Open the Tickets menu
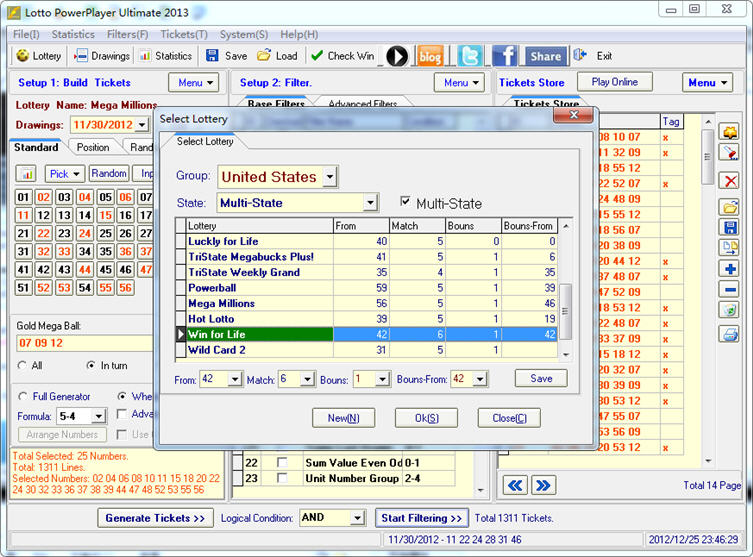753x557 pixels. tap(184, 34)
